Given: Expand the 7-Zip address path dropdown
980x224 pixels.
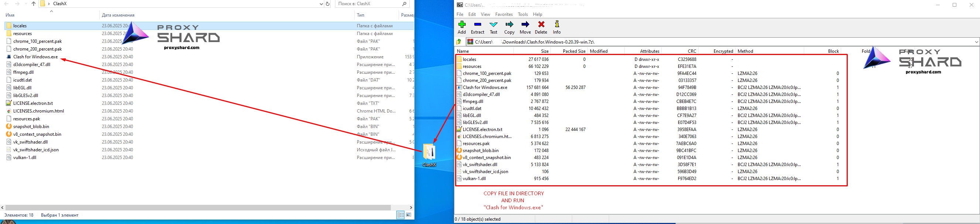Looking at the screenshot, I should tap(976, 42).
